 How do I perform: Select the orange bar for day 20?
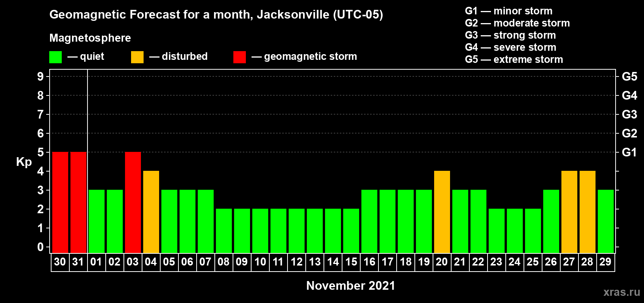coord(442,212)
